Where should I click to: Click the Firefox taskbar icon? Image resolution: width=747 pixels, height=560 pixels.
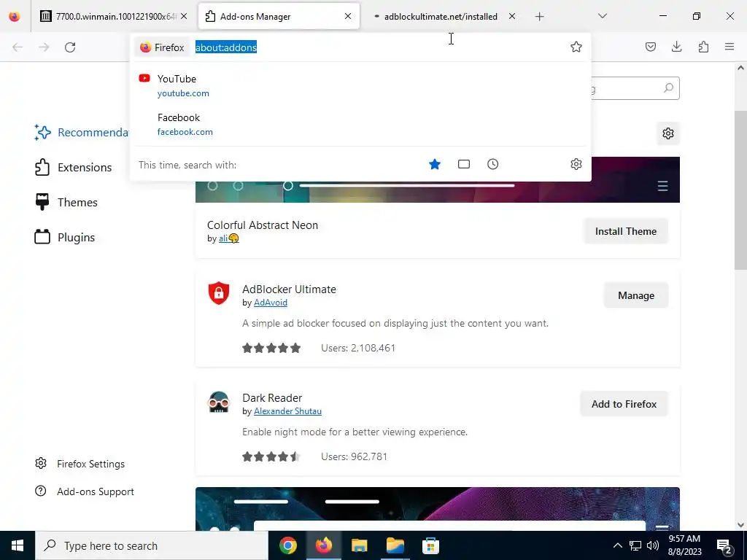[x=323, y=545]
